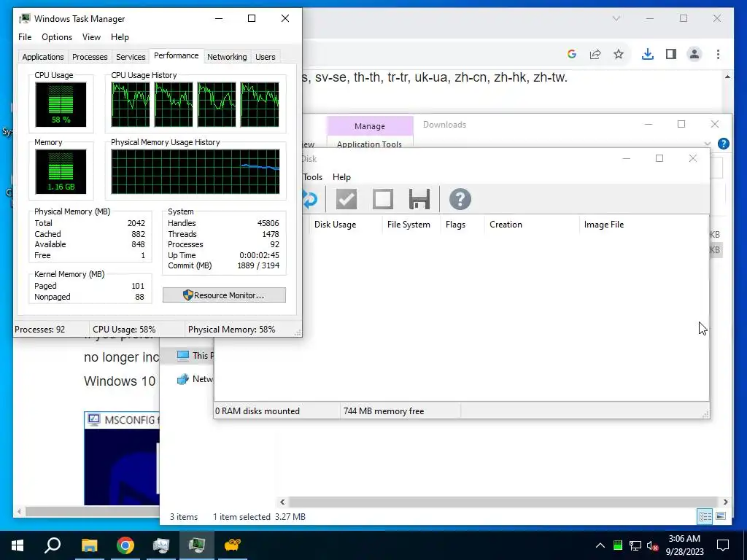Click the blue Help icon in File Explorer
The width and height of the screenshot is (747, 560).
[723, 144]
